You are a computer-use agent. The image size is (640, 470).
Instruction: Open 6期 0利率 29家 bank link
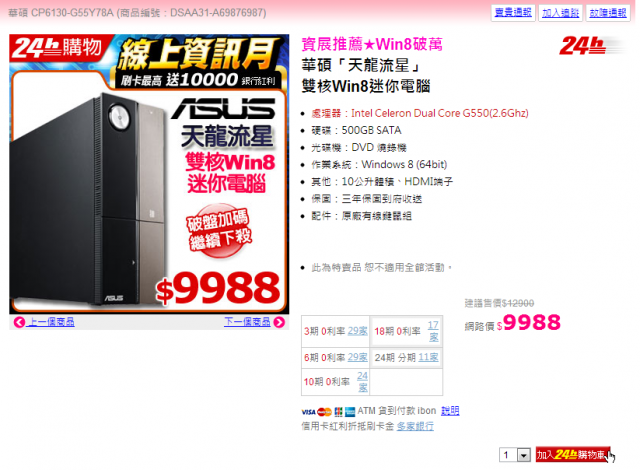[x=358, y=357]
